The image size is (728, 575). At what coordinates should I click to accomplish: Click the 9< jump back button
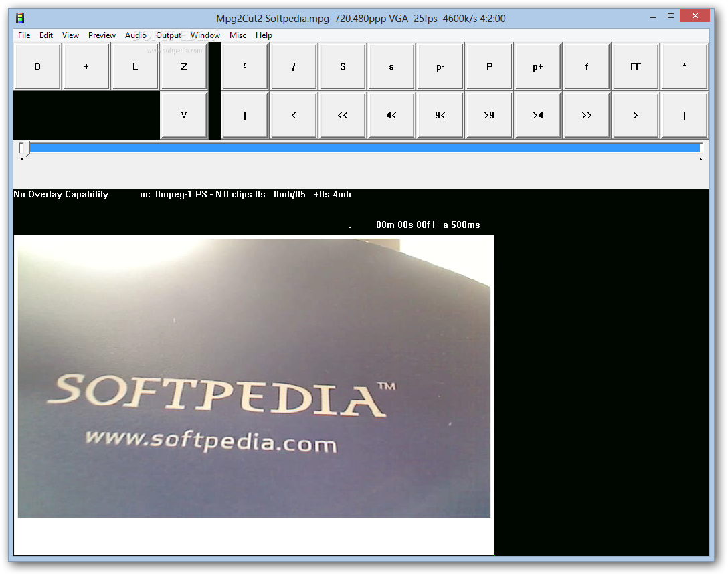click(440, 115)
